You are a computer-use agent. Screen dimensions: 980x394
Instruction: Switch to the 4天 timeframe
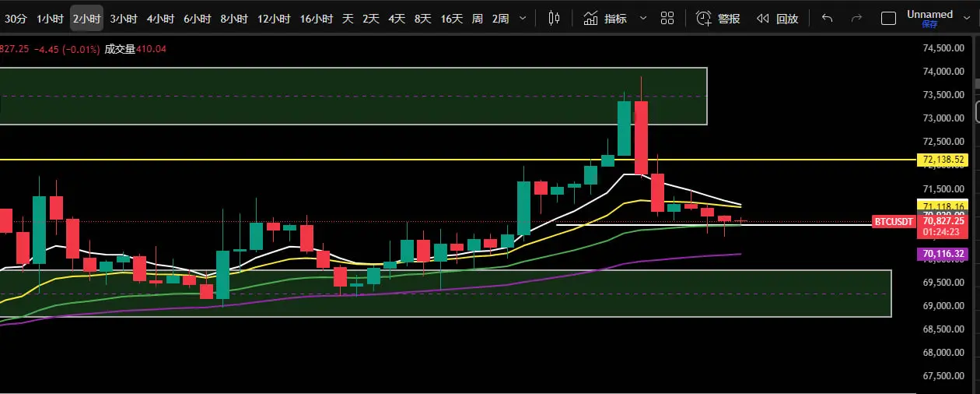tap(397, 18)
